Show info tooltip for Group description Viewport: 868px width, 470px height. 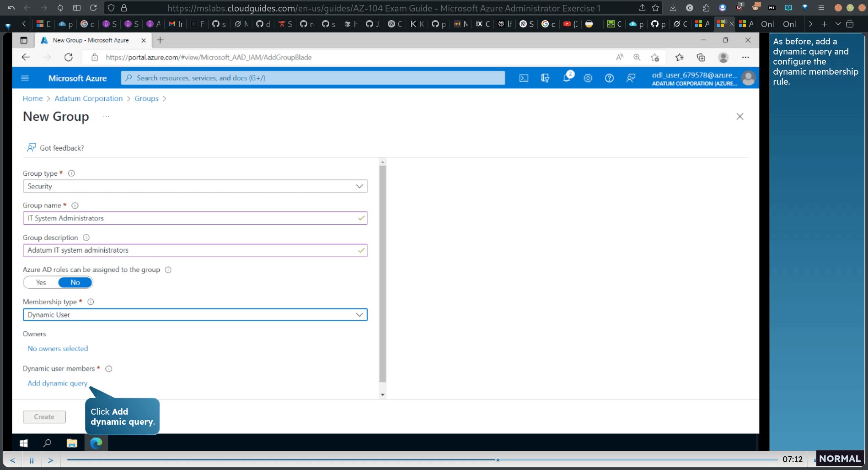tap(86, 238)
